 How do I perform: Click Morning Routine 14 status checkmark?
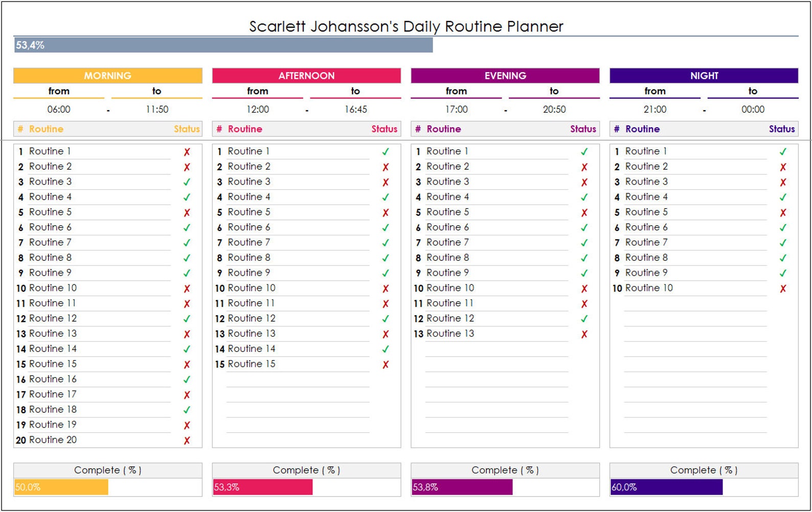[187, 349]
